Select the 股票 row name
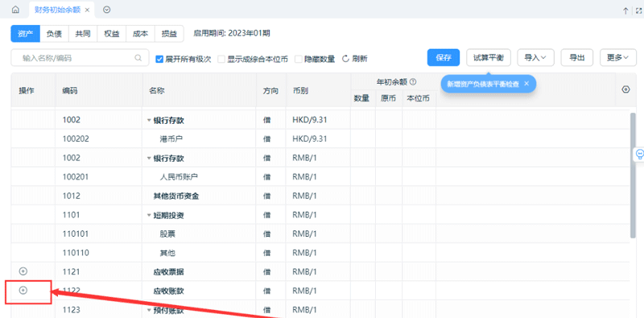 point(167,233)
